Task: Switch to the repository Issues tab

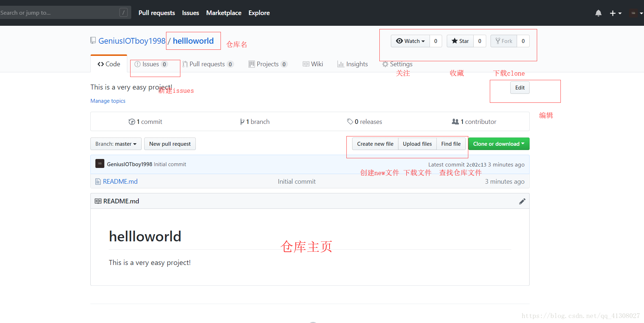Action: (x=151, y=64)
